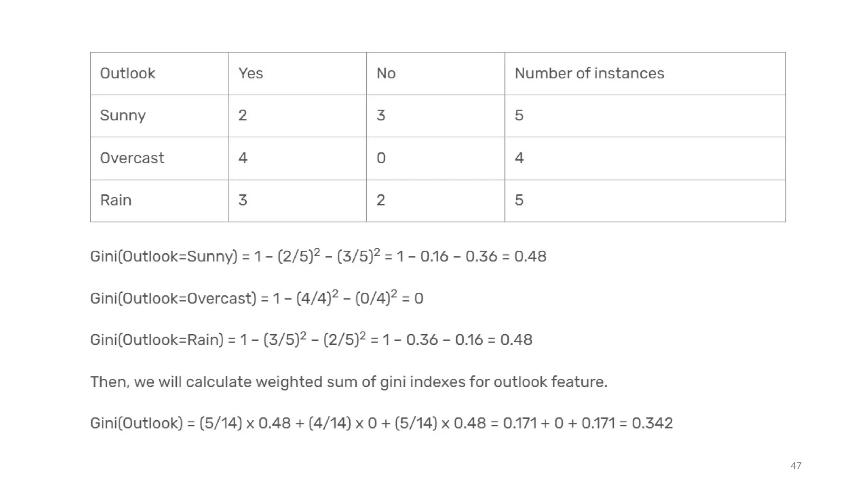
Task: Select the Sunny row label
Action: [x=159, y=116]
